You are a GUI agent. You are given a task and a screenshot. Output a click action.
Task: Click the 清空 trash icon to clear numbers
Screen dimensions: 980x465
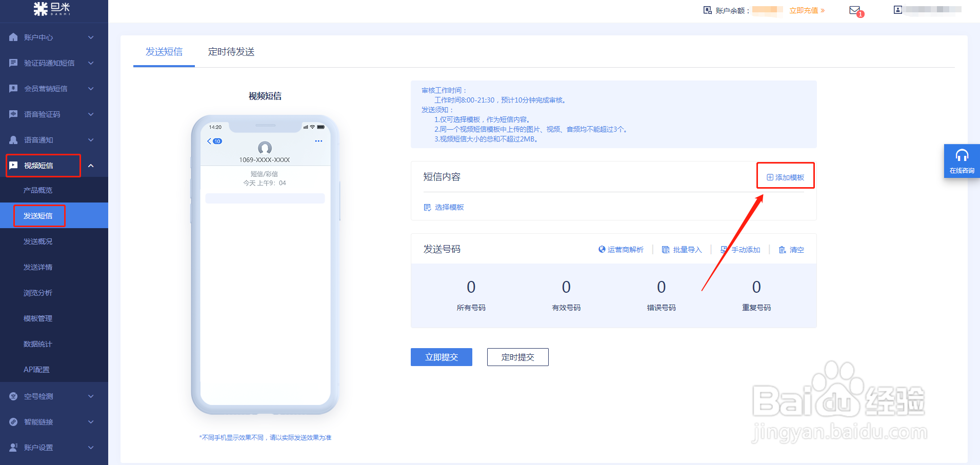(782, 250)
